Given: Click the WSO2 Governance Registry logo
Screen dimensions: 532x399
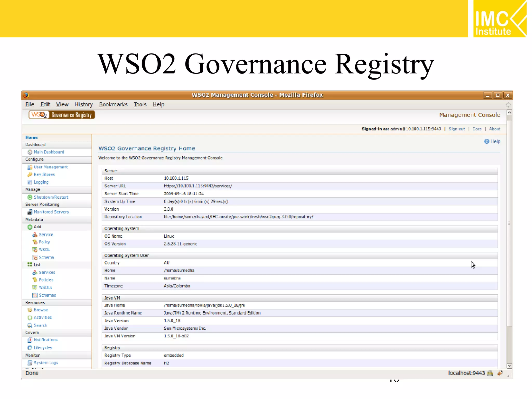Looking at the screenshot, I should point(62,115).
